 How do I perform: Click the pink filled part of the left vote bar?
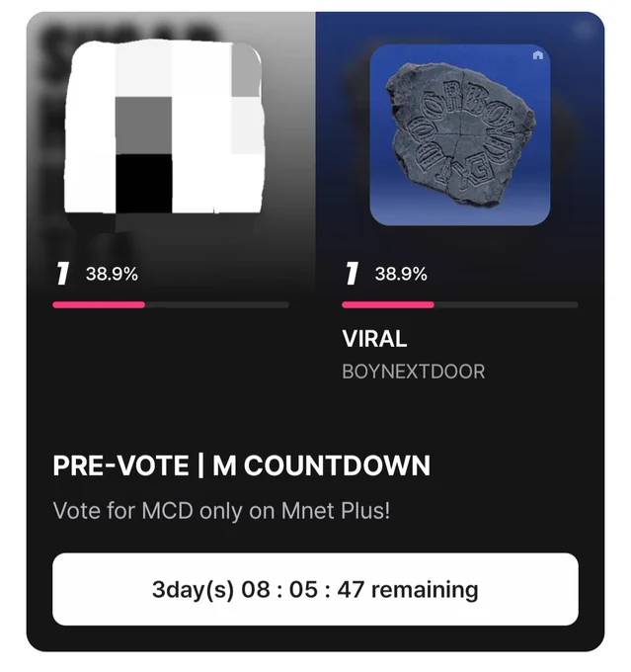coord(99,304)
